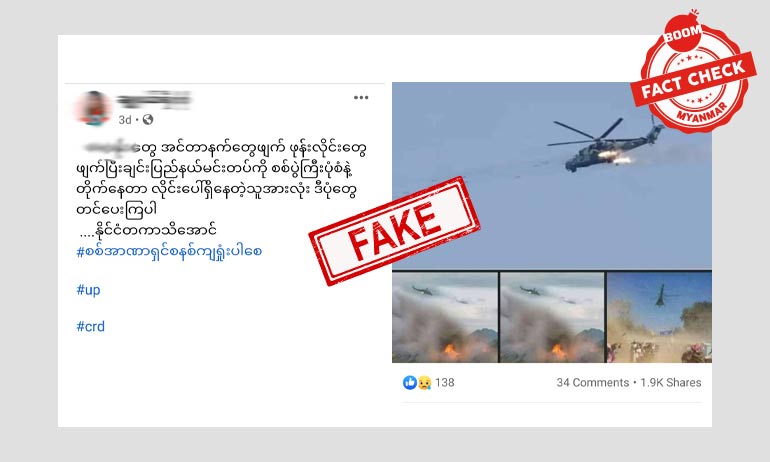The width and height of the screenshot is (770, 462).
Task: Show the 138 reactions count
Action: [444, 382]
